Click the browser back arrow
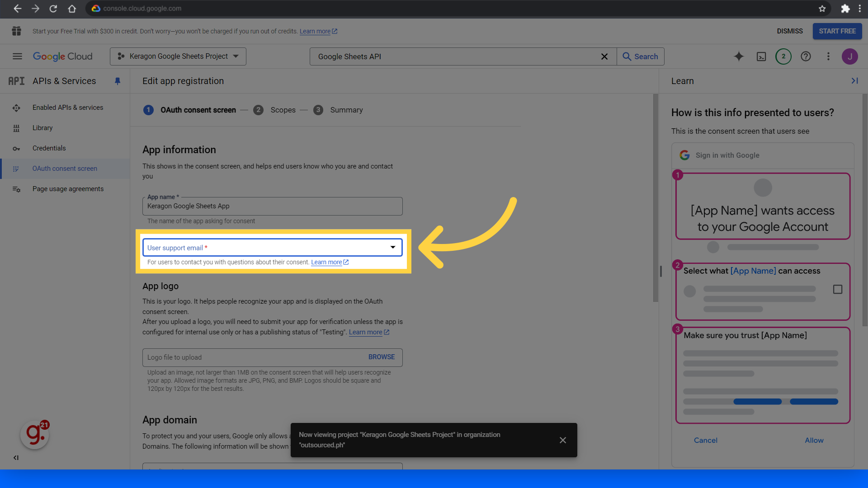 coord(17,9)
